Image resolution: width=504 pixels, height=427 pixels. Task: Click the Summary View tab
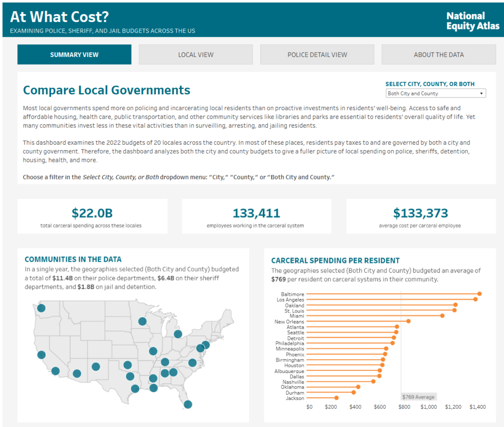74,55
